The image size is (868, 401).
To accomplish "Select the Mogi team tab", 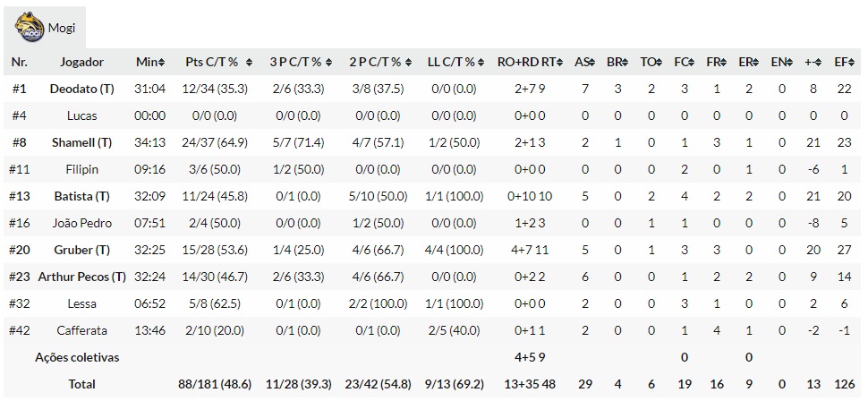I will click(x=61, y=28).
